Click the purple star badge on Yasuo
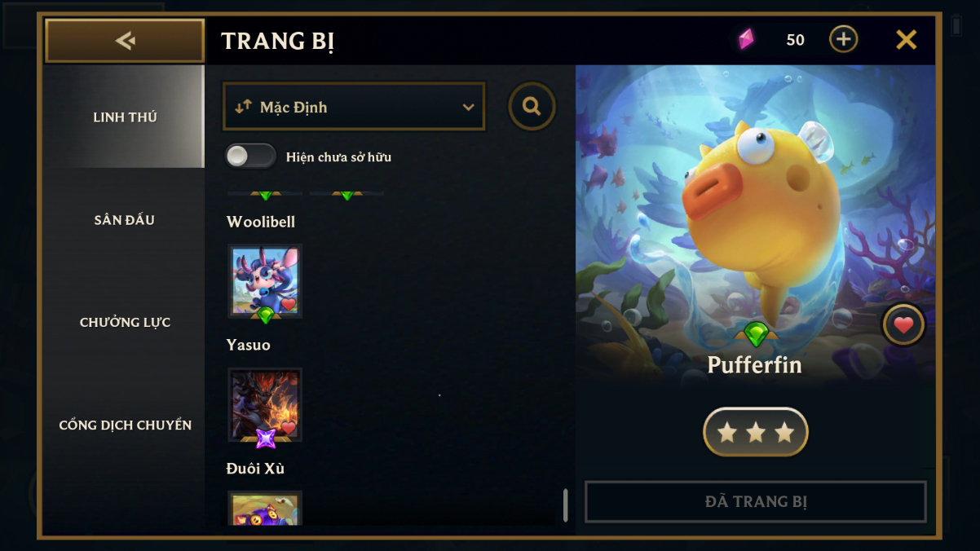This screenshot has height=551, width=980. click(x=266, y=439)
